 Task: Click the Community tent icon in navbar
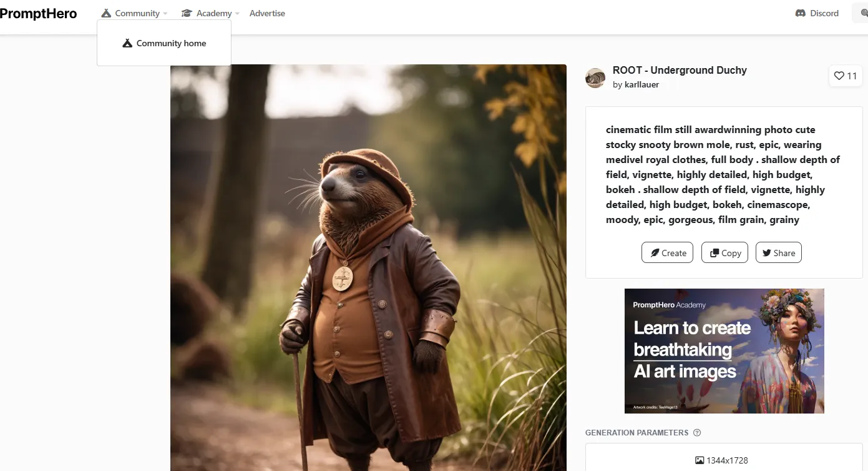[106, 13]
